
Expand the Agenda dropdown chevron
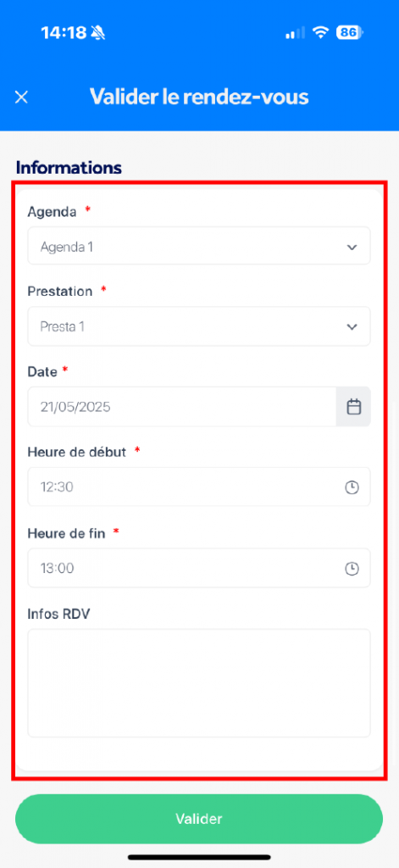[x=352, y=247]
